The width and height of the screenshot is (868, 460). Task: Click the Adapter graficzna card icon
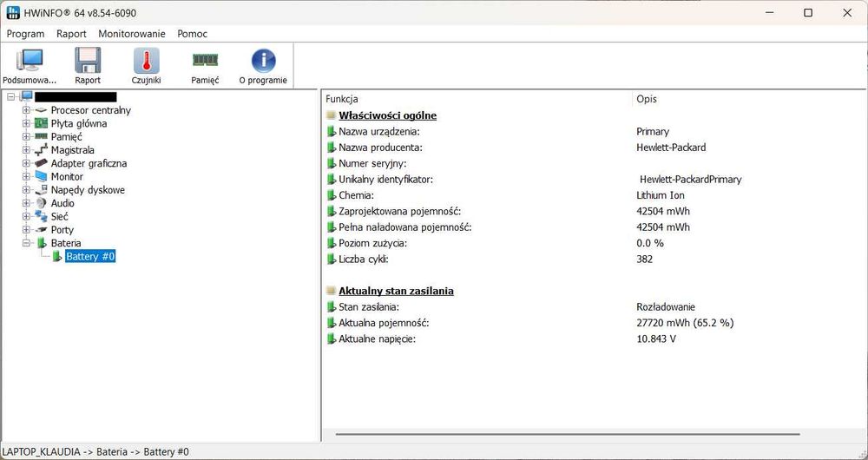pos(41,163)
